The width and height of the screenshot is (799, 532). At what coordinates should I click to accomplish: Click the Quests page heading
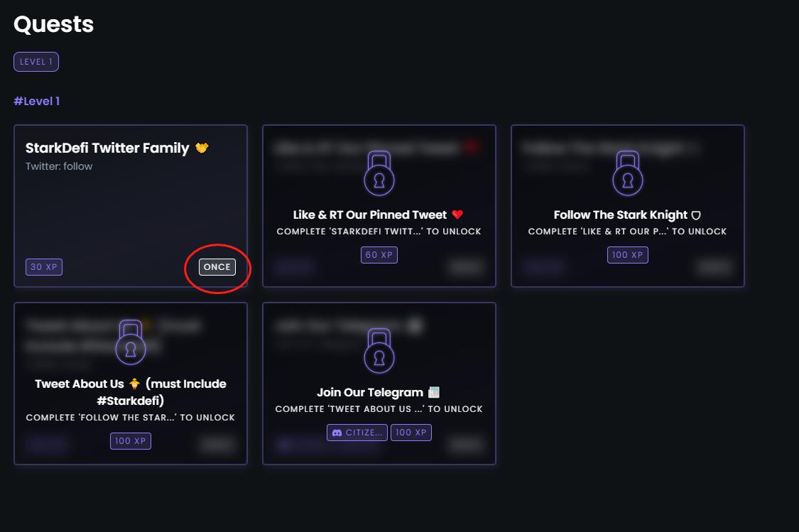pos(54,25)
